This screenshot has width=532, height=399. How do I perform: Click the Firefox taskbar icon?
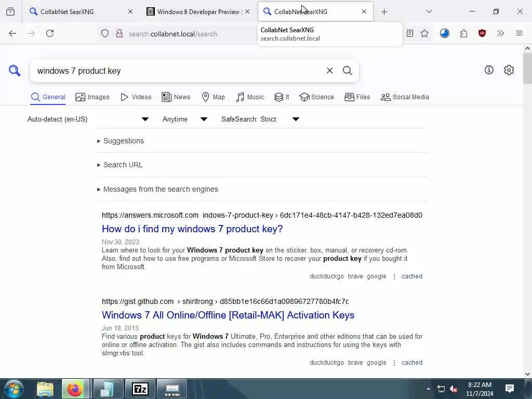(x=75, y=389)
